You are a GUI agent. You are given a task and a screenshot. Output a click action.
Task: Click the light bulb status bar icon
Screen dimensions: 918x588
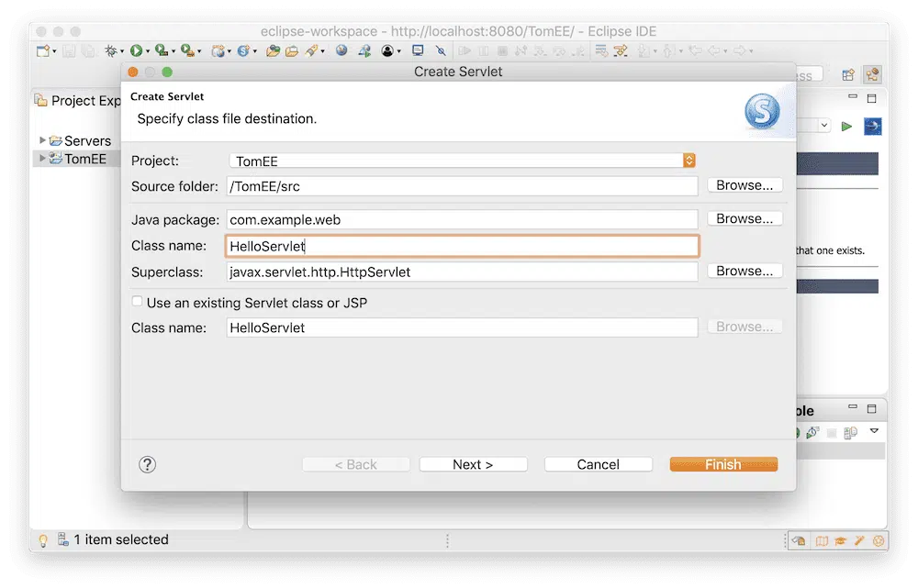42,540
